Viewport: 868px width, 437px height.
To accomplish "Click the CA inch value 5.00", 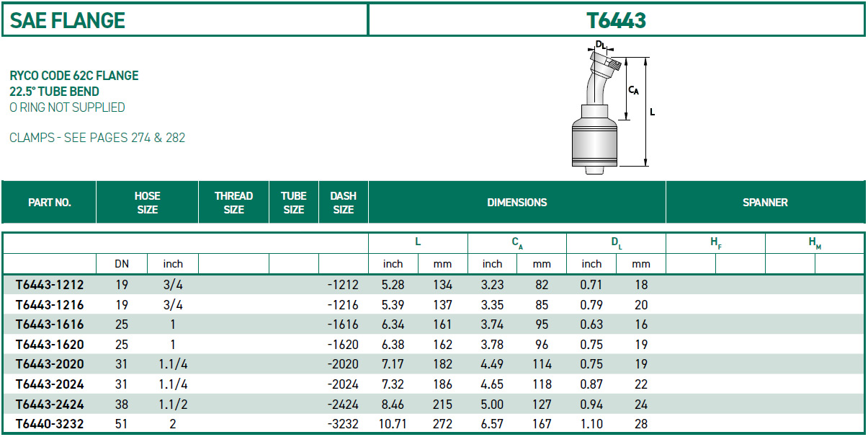I will [x=492, y=404].
